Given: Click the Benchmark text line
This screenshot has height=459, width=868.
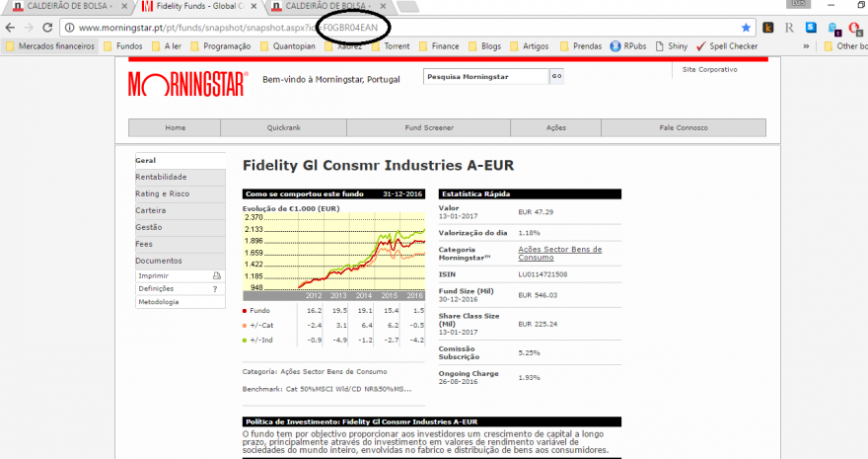Looking at the screenshot, I should tap(326, 389).
